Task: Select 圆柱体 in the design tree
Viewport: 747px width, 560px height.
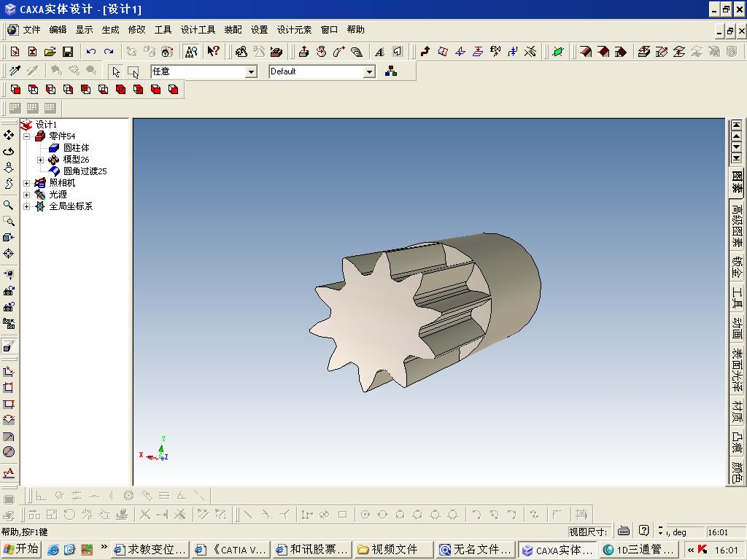Action: [76, 148]
